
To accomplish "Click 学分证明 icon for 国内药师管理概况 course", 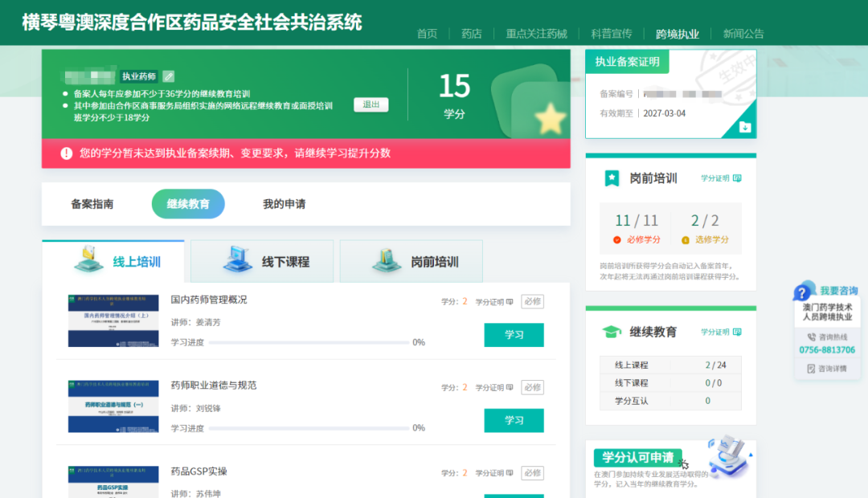I will point(510,302).
